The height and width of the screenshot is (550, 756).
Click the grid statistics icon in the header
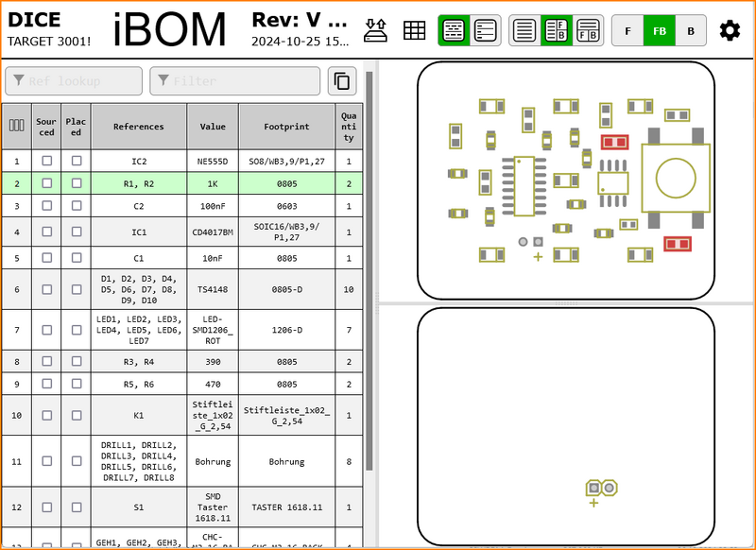tap(414, 30)
